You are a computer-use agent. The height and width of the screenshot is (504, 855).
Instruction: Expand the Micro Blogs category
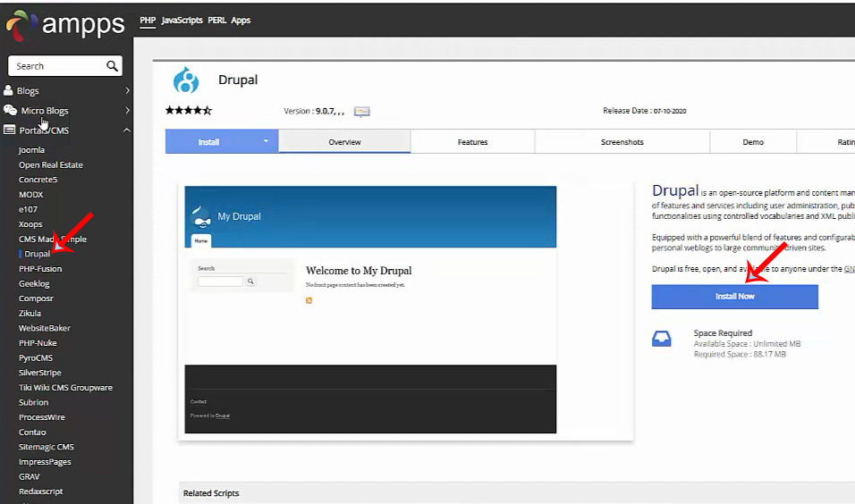pyautogui.click(x=127, y=111)
